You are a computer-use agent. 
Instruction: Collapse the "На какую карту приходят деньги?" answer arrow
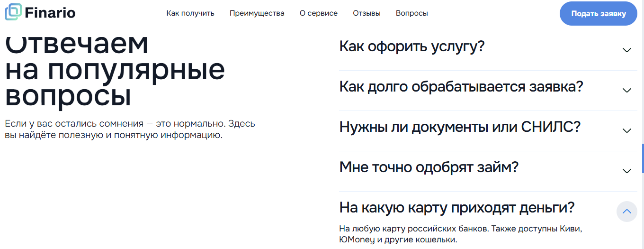(627, 212)
